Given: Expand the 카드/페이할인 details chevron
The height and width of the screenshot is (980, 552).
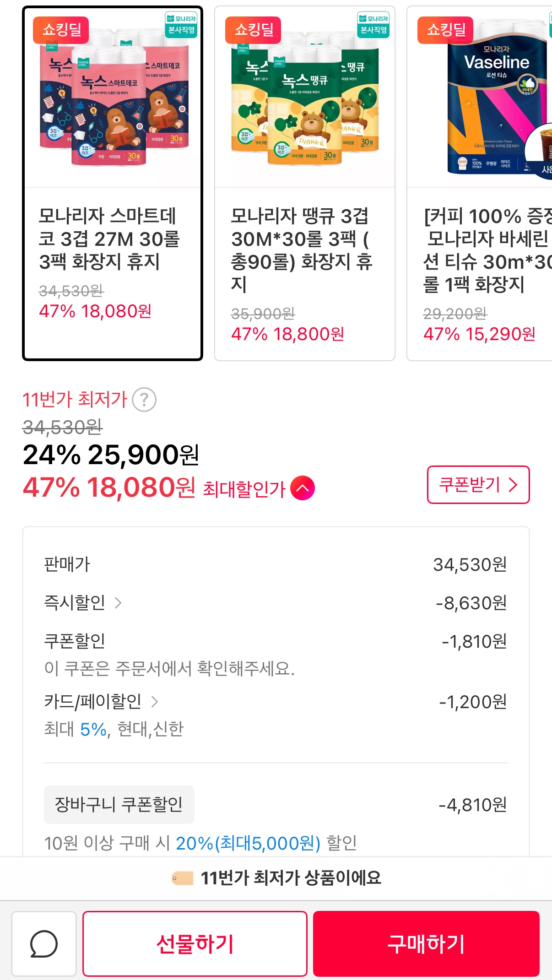Looking at the screenshot, I should click(155, 702).
